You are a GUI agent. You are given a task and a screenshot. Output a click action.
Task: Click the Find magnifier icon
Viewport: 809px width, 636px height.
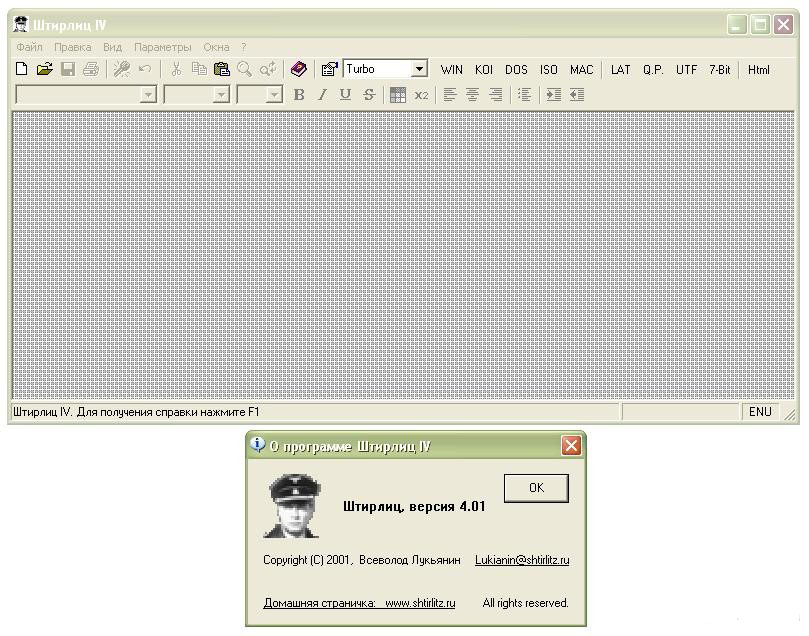245,69
